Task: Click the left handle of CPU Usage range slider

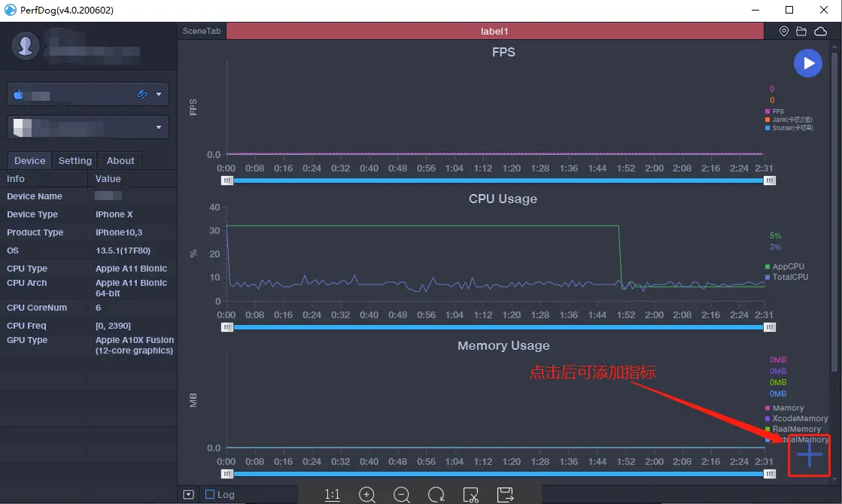Action: tap(227, 327)
